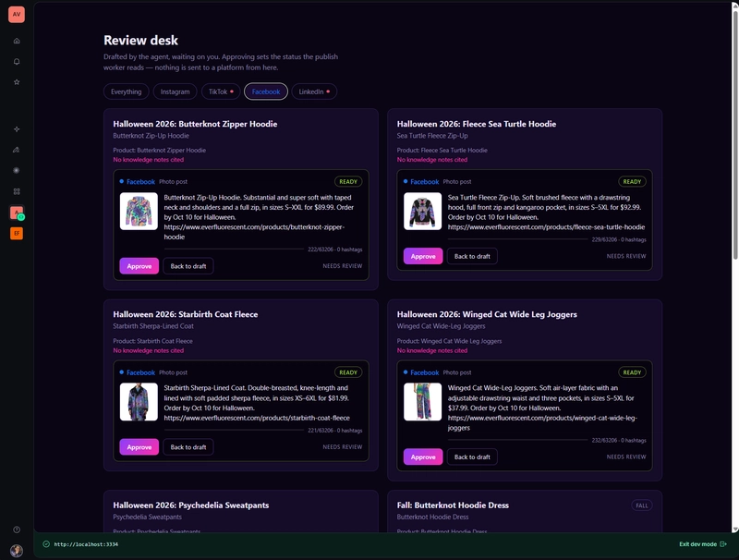Select the Facebook filter tab
The image size is (739, 560).
[x=266, y=91]
